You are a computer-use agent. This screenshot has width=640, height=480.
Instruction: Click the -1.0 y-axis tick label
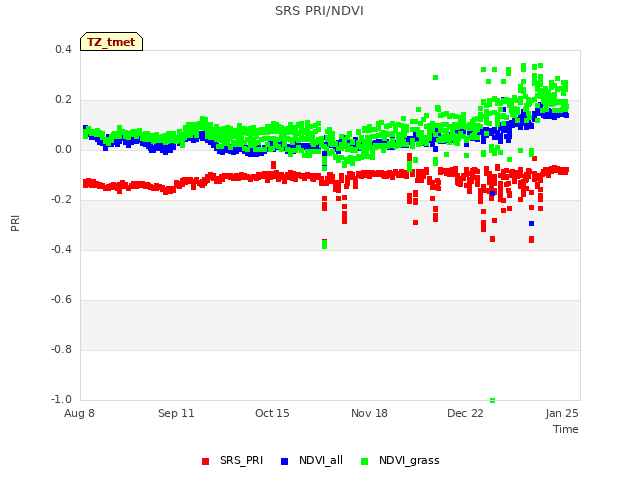click(x=61, y=399)
